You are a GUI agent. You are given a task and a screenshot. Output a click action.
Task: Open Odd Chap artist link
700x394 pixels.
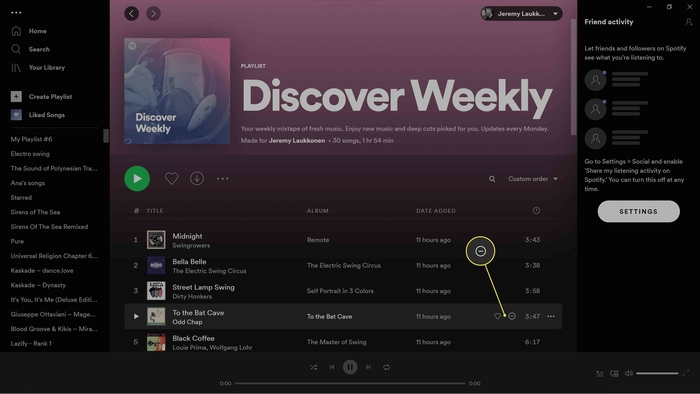coord(187,322)
